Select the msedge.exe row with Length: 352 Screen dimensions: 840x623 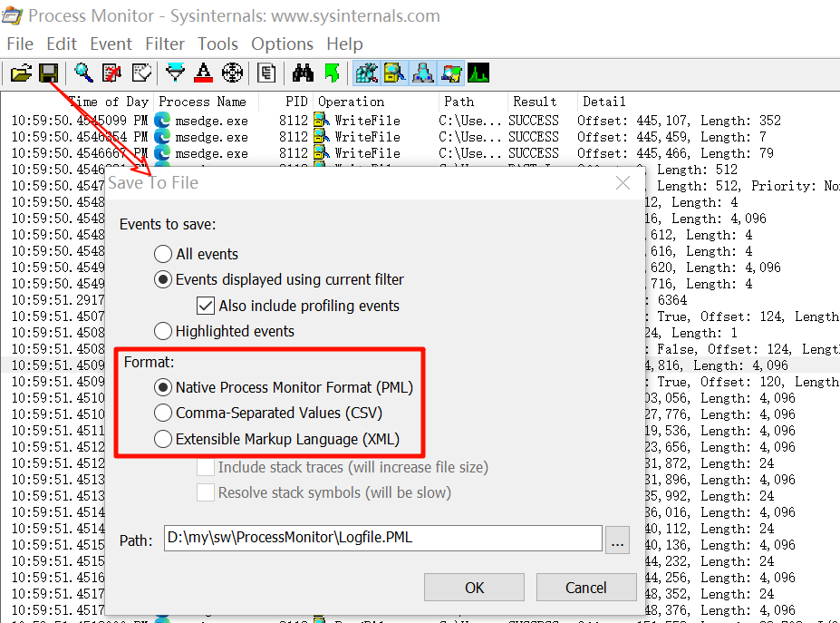(420, 121)
